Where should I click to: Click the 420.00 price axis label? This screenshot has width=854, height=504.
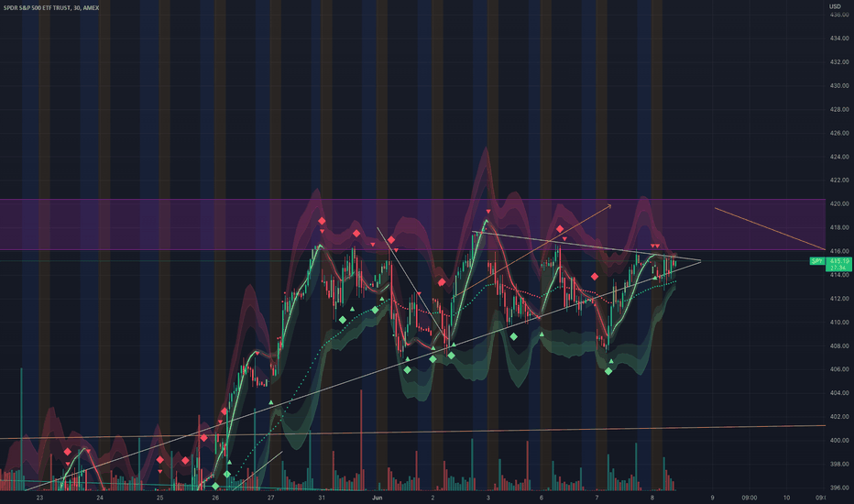pos(839,203)
